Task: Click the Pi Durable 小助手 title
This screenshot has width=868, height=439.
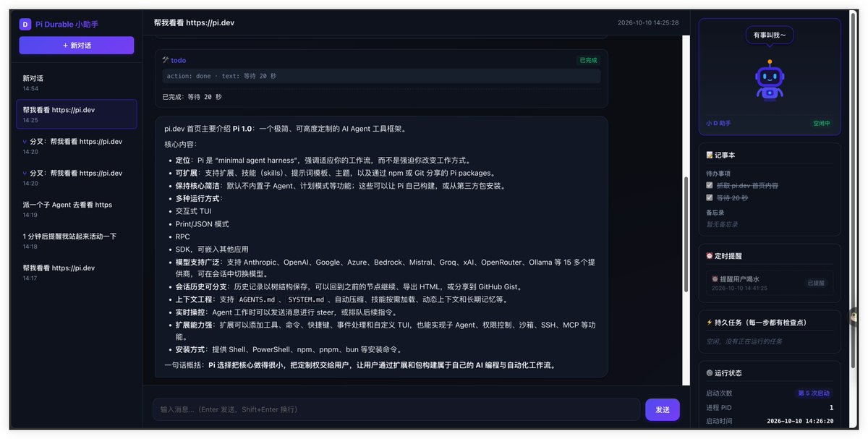Action: 67,25
